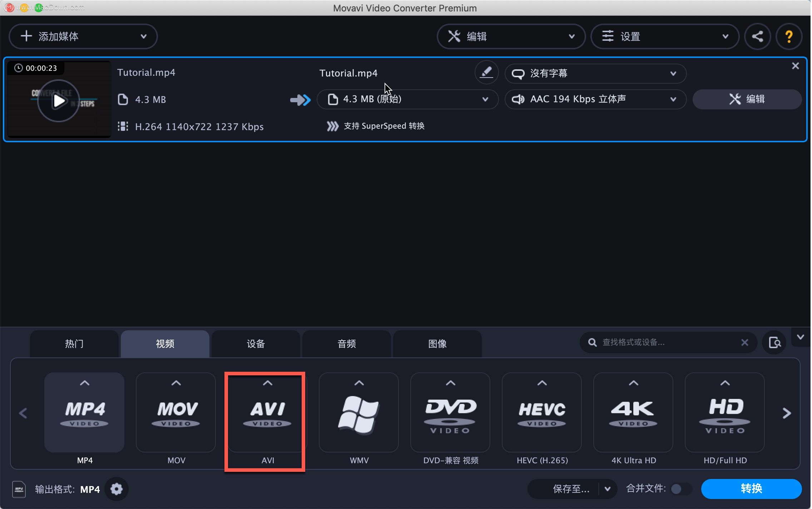The image size is (812, 509).
Task: Switch to the 视频 video tab
Action: pyautogui.click(x=165, y=344)
